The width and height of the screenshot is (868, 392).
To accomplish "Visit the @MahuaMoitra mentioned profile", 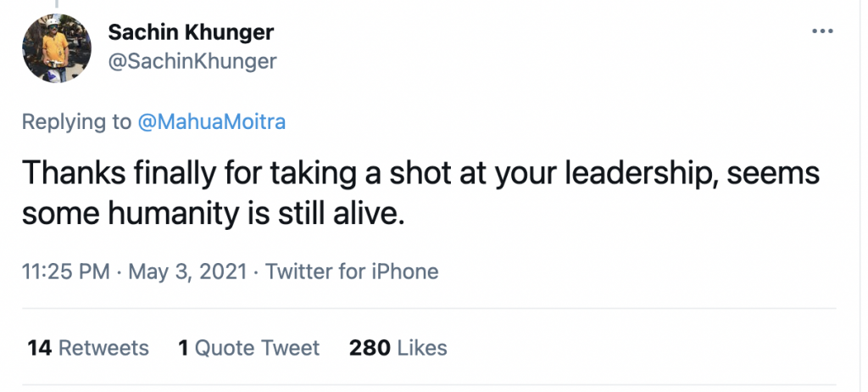I will (211, 121).
